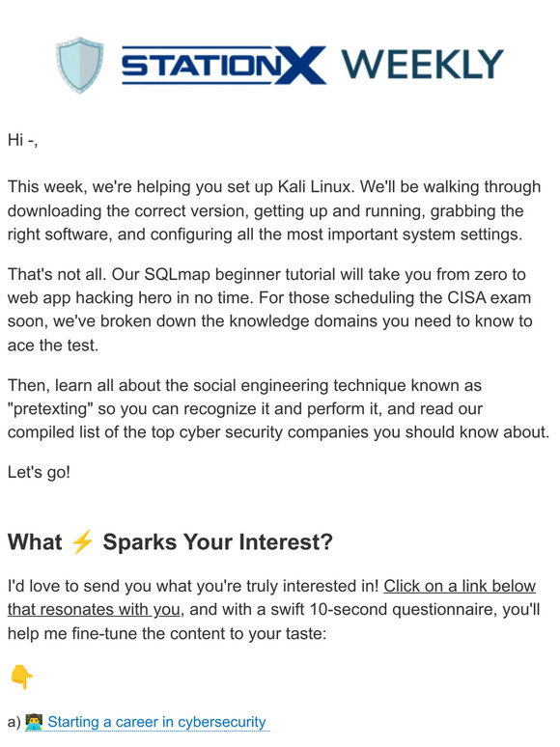Click the pointing-down hand emoji
This screenshot has height=747, width=560.
coord(21,677)
